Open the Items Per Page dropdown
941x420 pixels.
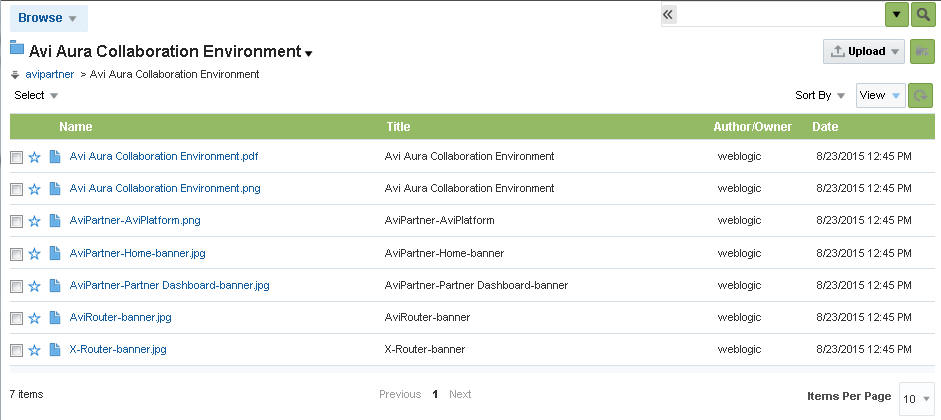[916, 398]
